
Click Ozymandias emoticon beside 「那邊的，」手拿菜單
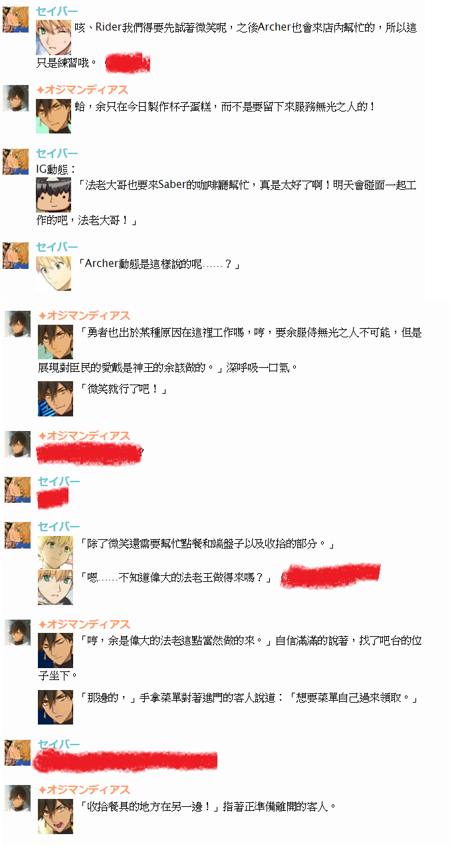click(55, 707)
